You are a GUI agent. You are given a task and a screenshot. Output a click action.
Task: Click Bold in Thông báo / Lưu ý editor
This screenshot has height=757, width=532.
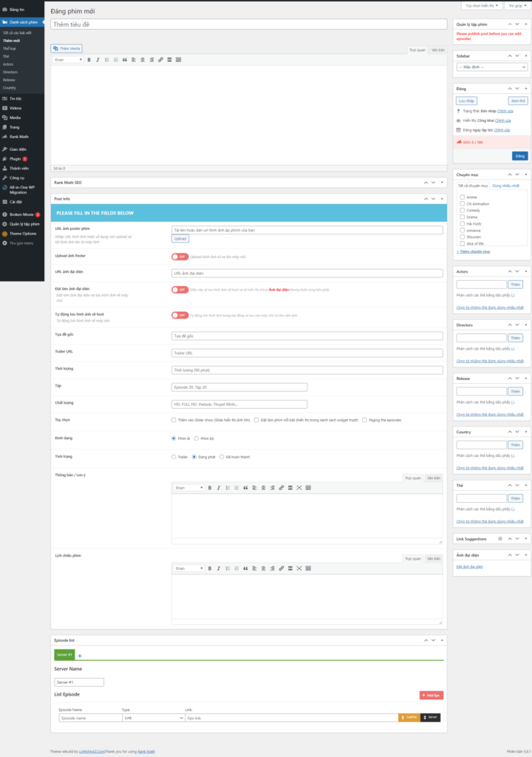click(x=210, y=488)
